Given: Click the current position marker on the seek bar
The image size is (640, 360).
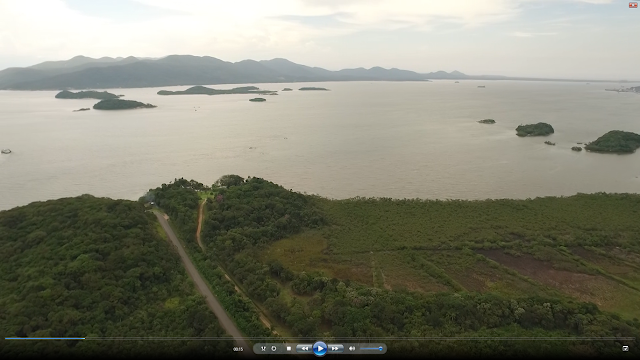Looking at the screenshot, I should pos(84,338).
